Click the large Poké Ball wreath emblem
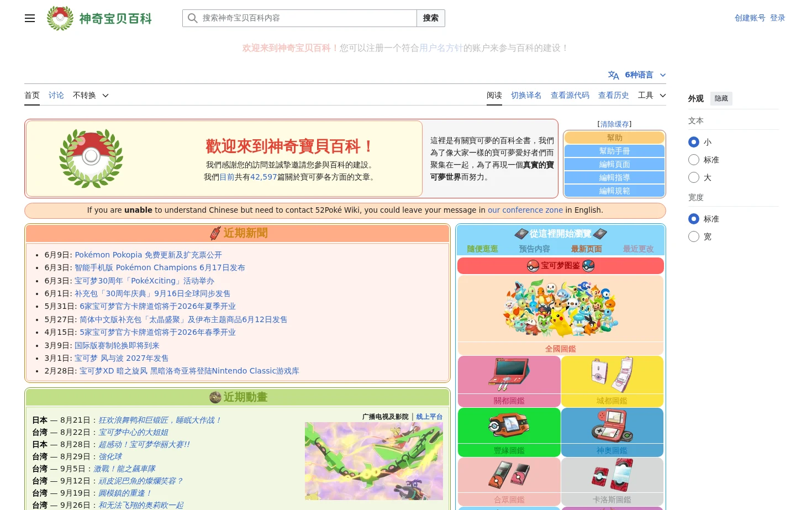The width and height of the screenshot is (812, 510). point(91,159)
